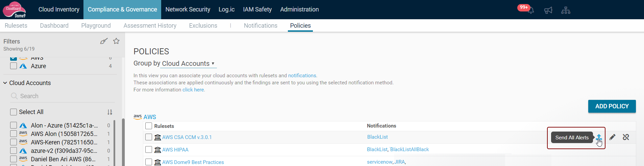Click the ADD POLICY button
The height and width of the screenshot is (166, 644).
612,106
